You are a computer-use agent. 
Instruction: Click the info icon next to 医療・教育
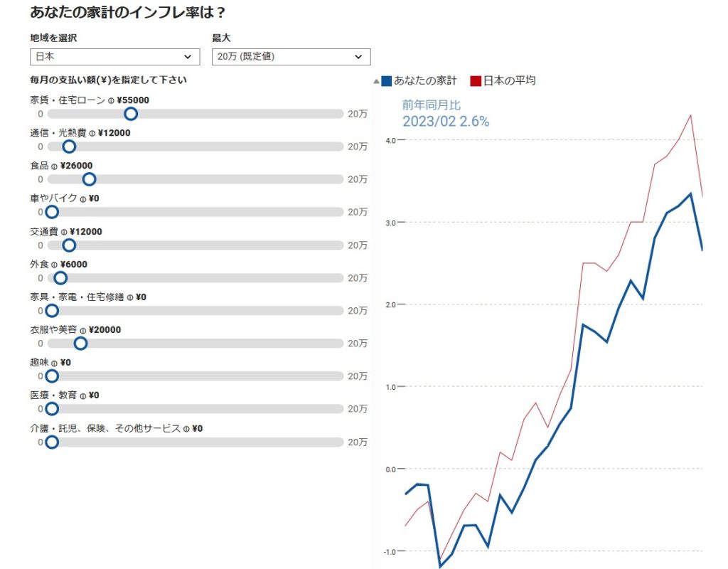click(83, 396)
